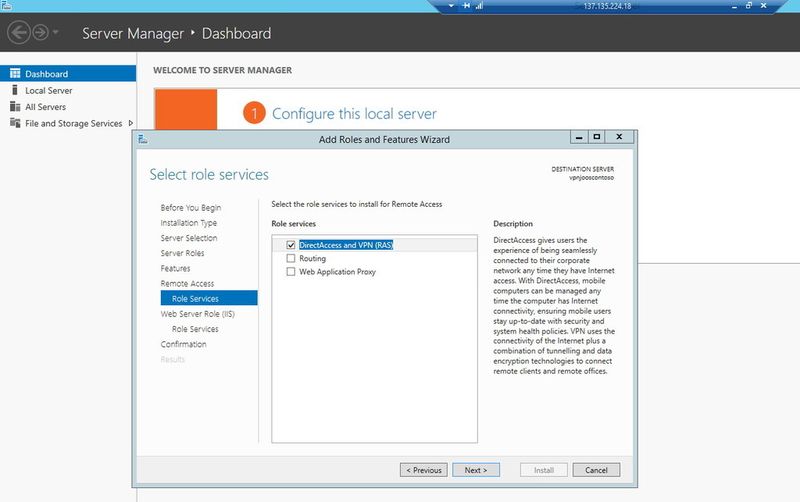
Task: Go to Features step
Action: pos(175,268)
